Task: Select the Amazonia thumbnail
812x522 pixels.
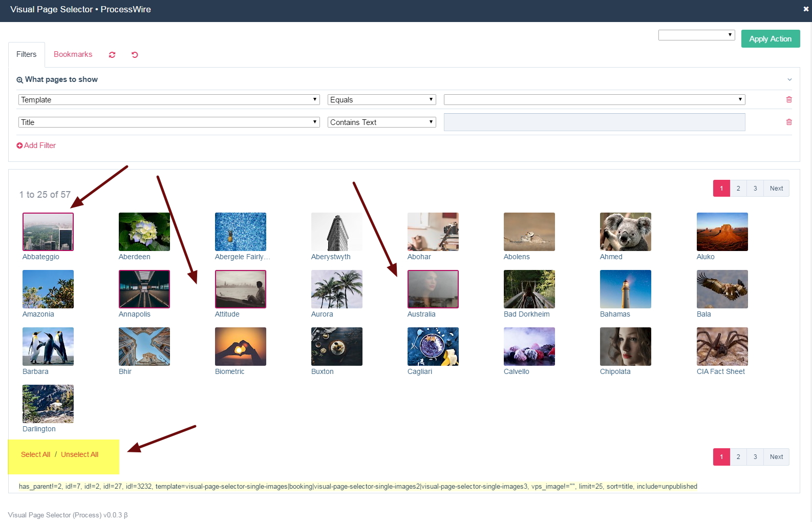Action: (x=48, y=289)
